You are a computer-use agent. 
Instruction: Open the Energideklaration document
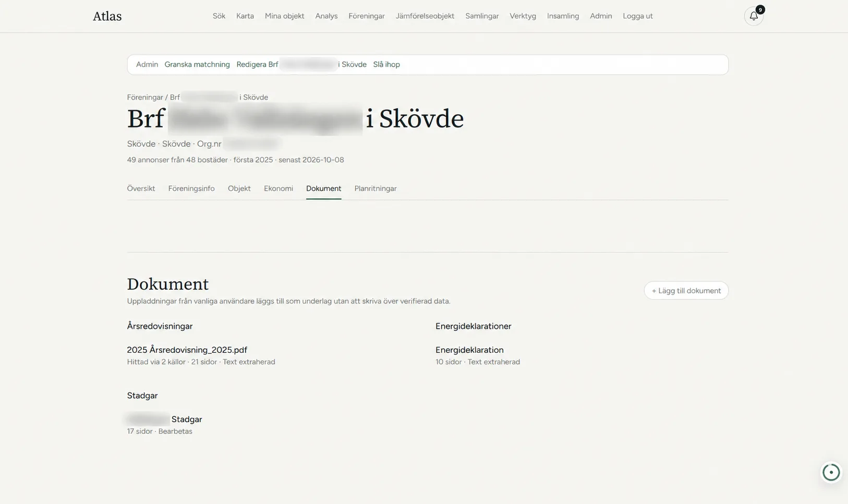pos(469,350)
